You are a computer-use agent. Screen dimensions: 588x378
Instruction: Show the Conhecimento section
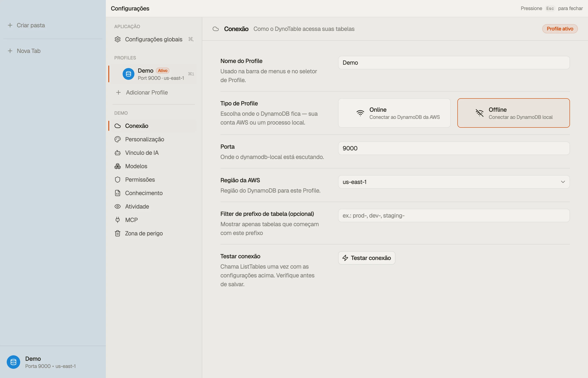click(x=154, y=193)
